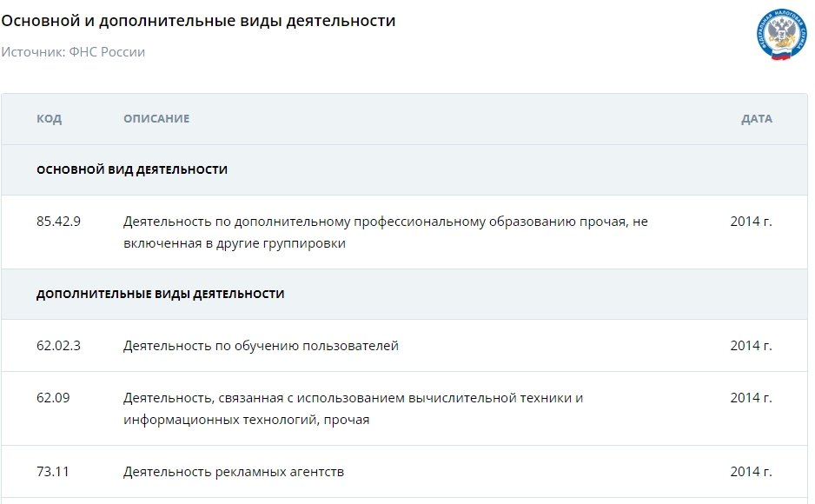Open 'Деятельность по обучению пользователей' description

pos(261,346)
